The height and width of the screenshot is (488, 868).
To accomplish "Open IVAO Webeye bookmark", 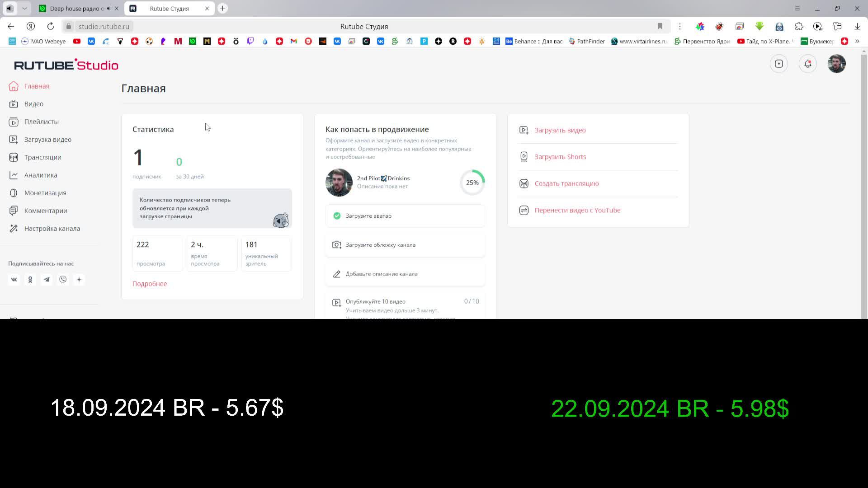I will click(43, 41).
